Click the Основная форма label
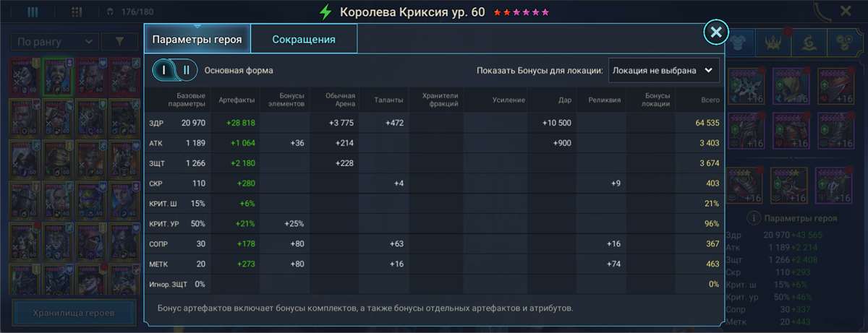868x333 pixels. pyautogui.click(x=239, y=71)
